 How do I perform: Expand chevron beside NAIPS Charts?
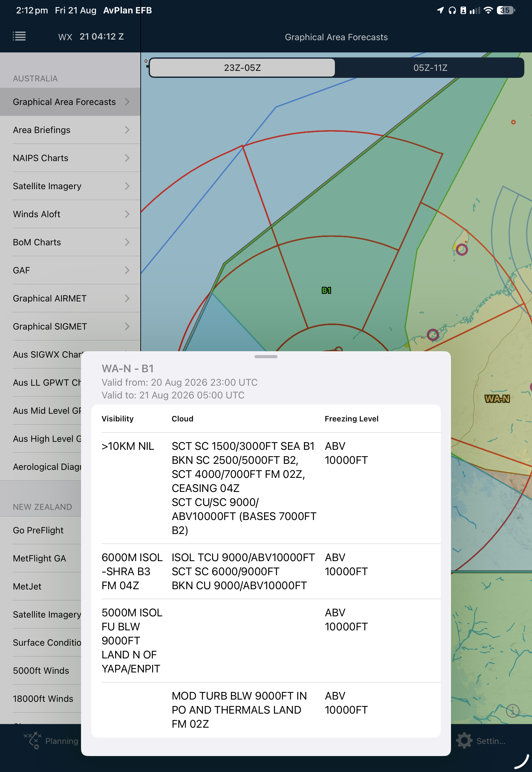pos(127,158)
